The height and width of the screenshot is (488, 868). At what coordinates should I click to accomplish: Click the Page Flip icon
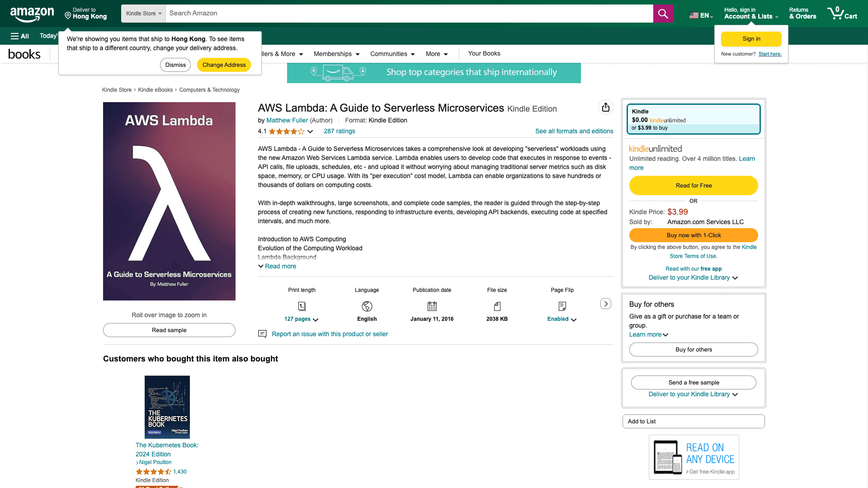point(562,306)
